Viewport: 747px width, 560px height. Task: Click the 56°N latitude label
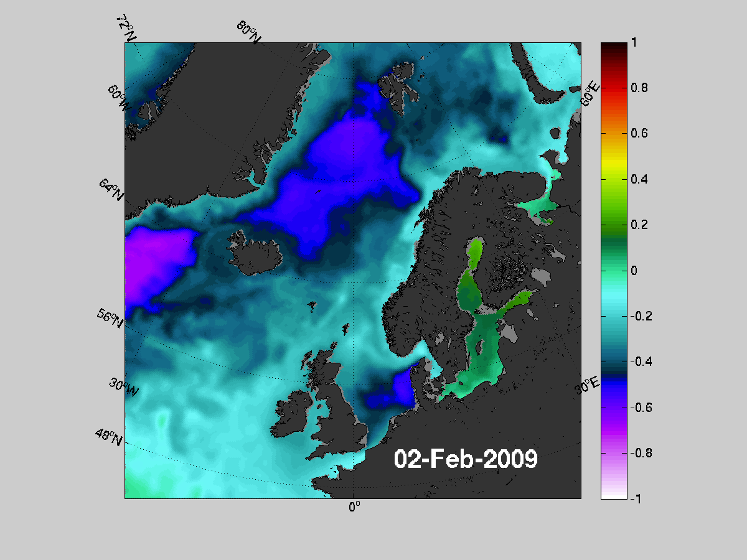point(110,318)
